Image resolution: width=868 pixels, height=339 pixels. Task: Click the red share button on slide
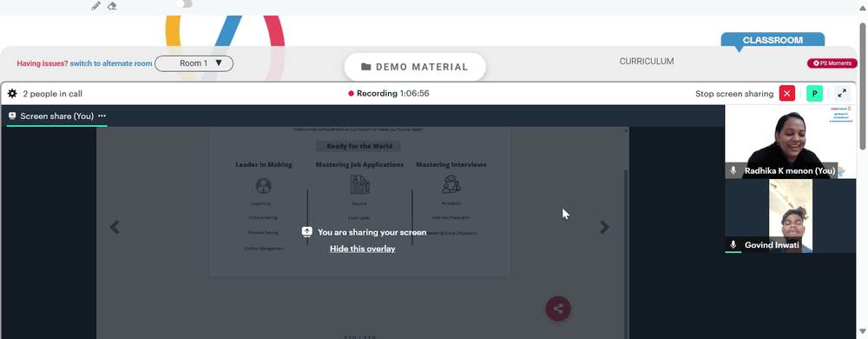(x=558, y=309)
